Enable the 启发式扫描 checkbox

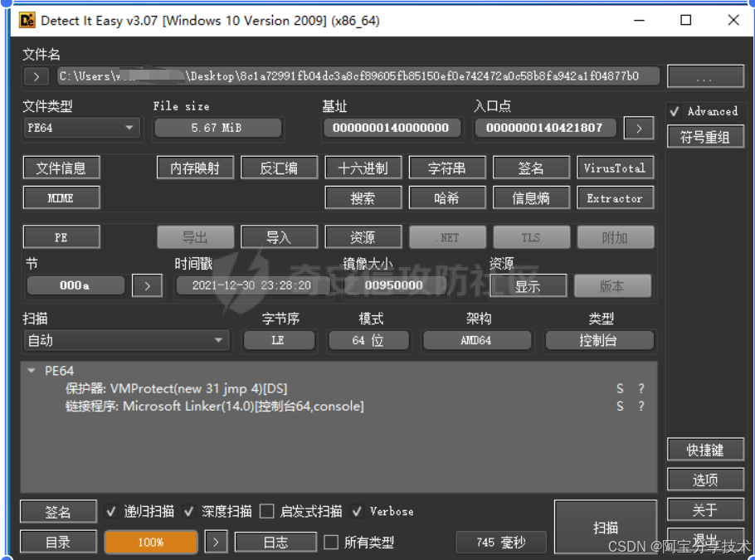[x=267, y=511]
